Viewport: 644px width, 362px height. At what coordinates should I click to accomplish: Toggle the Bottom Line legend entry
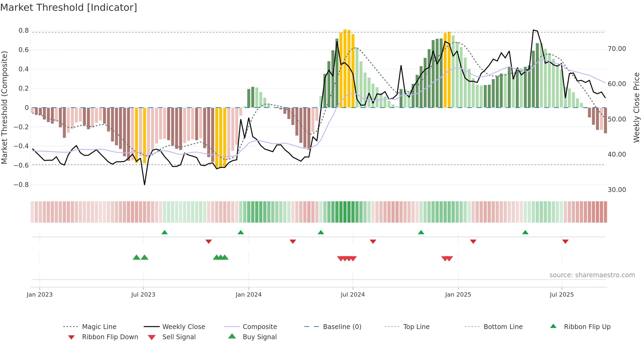[494, 327]
